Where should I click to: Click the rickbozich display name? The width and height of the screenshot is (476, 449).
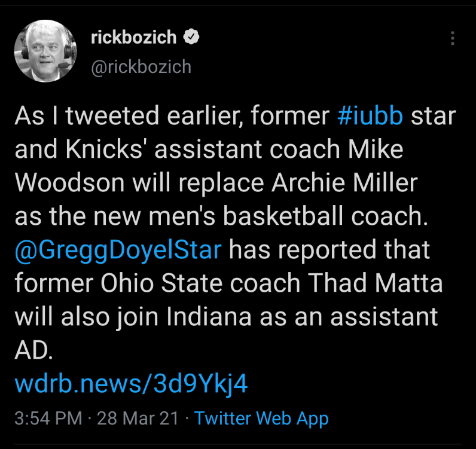(x=134, y=38)
